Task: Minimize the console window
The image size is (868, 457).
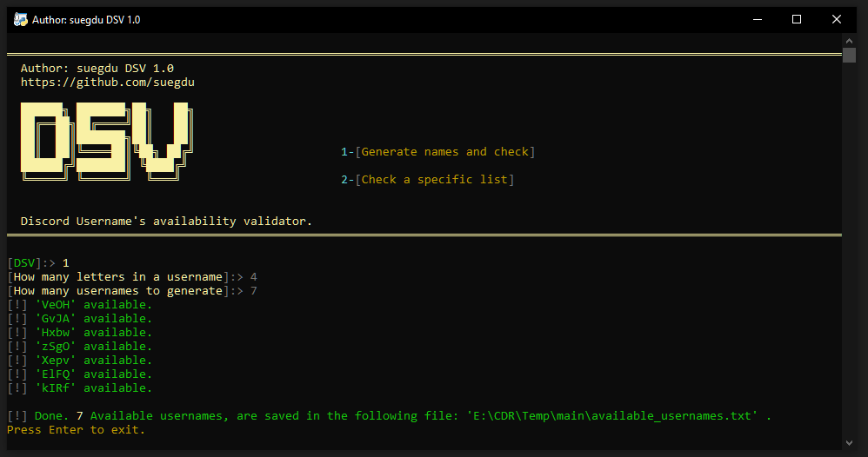Action: coord(758,20)
